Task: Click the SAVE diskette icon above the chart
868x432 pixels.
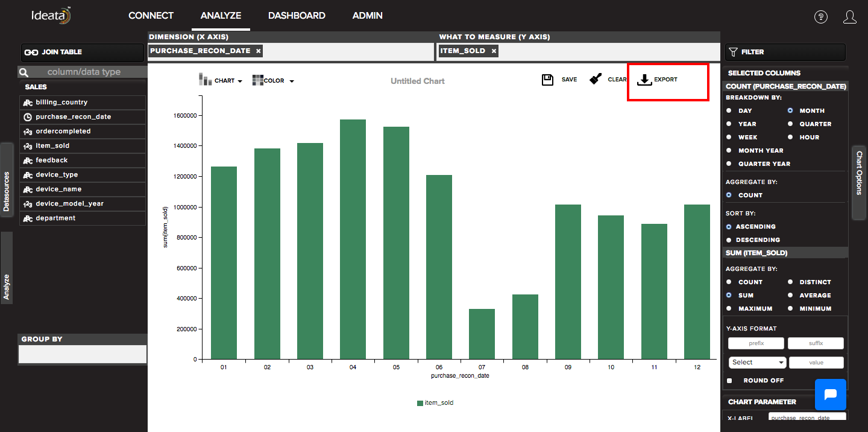Action: tap(547, 79)
